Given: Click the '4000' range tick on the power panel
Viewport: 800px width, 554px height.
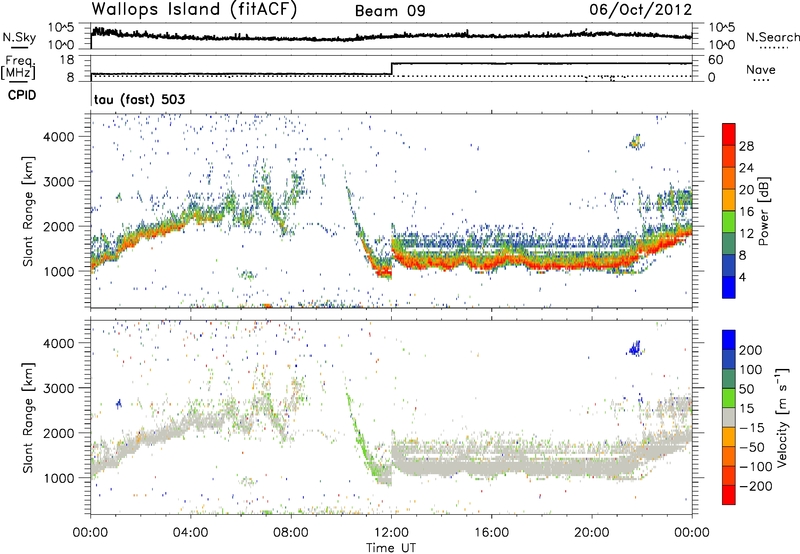Looking at the screenshot, I should pyautogui.click(x=58, y=137).
